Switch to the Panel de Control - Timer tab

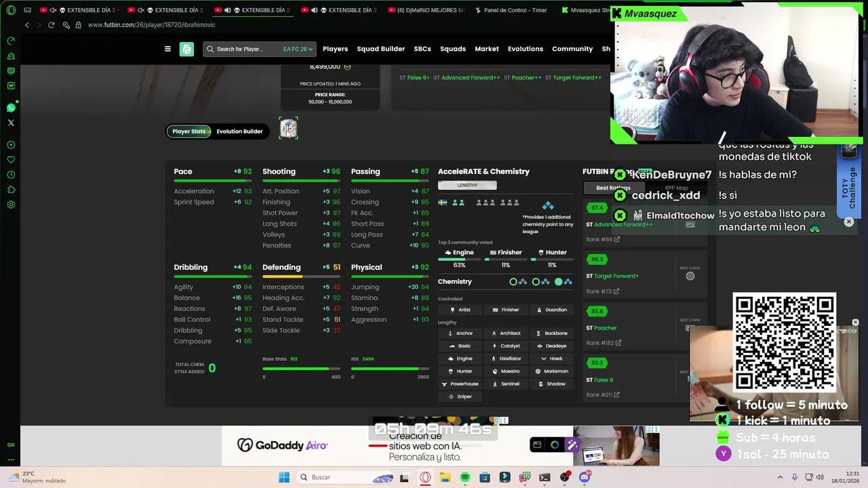pyautogui.click(x=511, y=10)
